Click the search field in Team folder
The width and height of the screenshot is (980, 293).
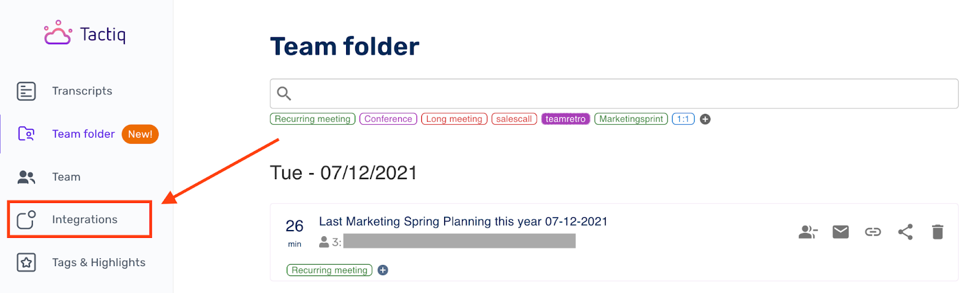(x=614, y=94)
